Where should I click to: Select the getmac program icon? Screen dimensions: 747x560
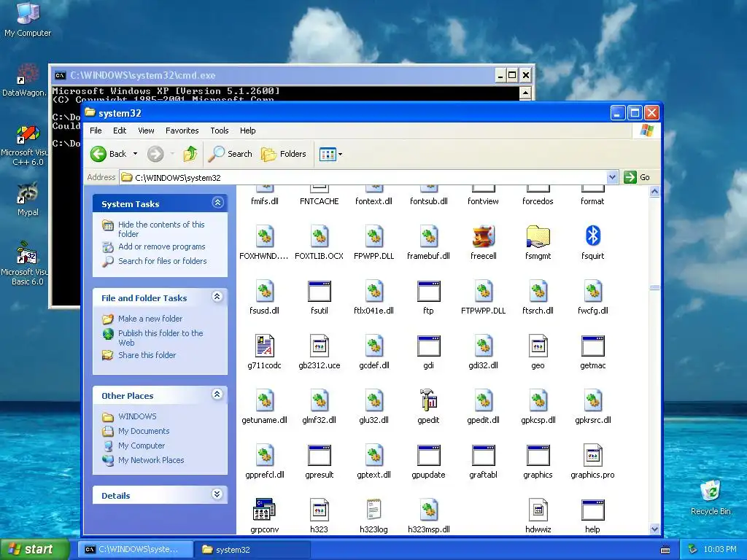click(x=592, y=346)
